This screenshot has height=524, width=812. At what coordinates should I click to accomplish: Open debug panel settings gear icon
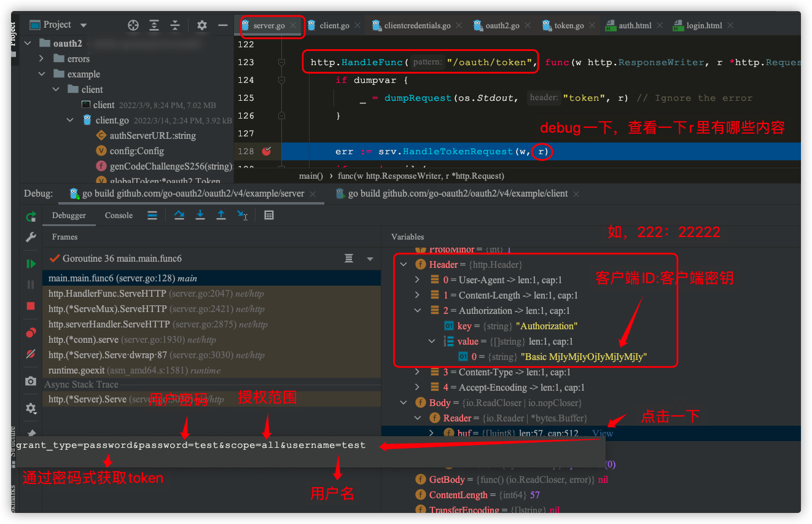pyautogui.click(x=31, y=408)
